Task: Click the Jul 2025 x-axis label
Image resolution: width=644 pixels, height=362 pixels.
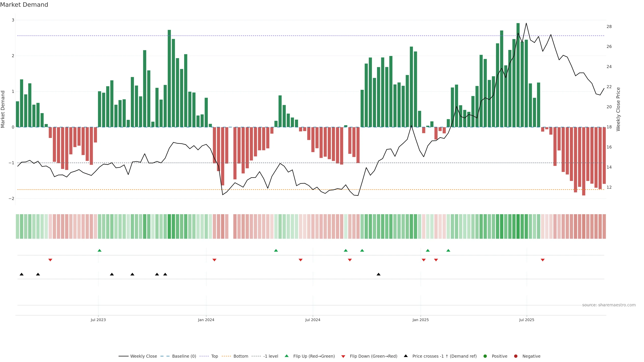Action: coord(526,320)
